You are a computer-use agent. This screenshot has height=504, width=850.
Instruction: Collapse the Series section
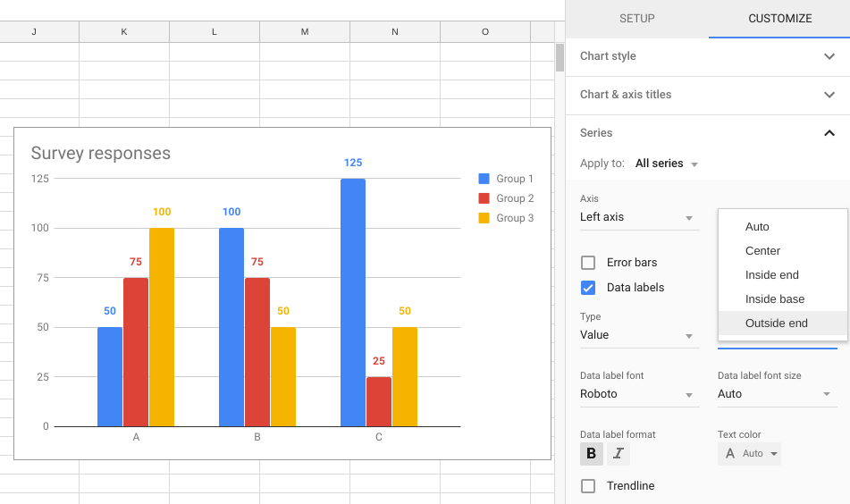pyautogui.click(x=707, y=133)
